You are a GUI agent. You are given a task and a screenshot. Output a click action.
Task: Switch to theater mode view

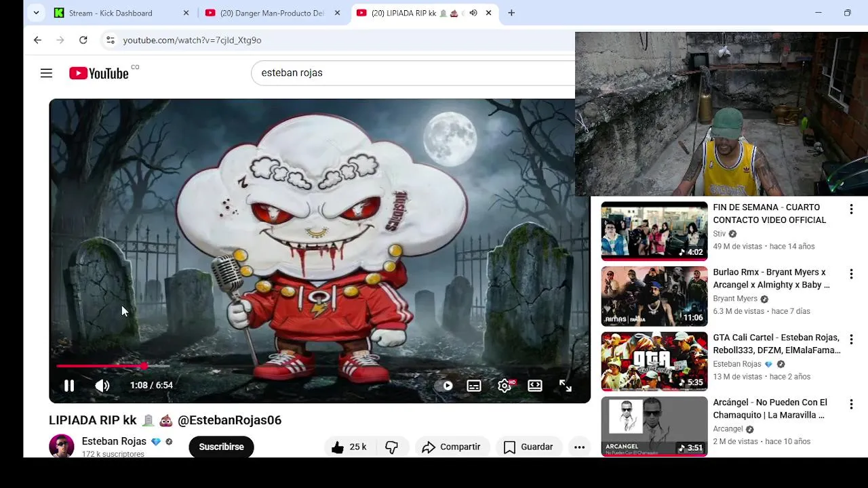pyautogui.click(x=535, y=386)
